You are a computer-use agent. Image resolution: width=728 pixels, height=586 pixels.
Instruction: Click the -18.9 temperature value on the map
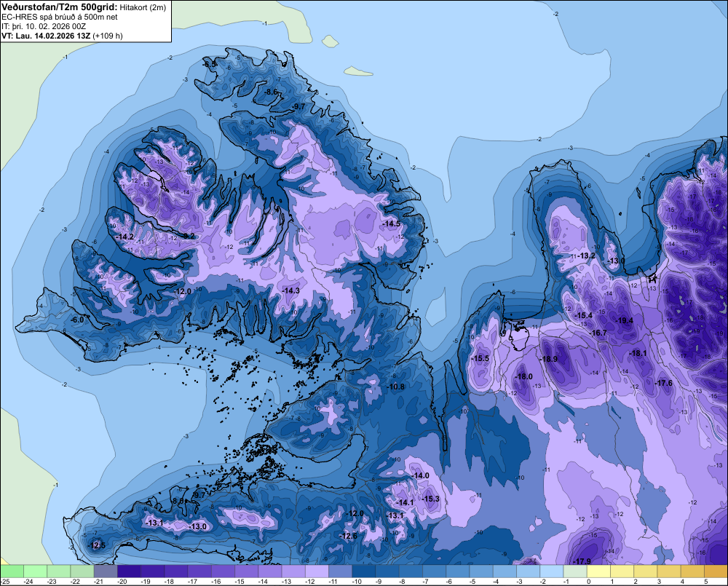549,360
